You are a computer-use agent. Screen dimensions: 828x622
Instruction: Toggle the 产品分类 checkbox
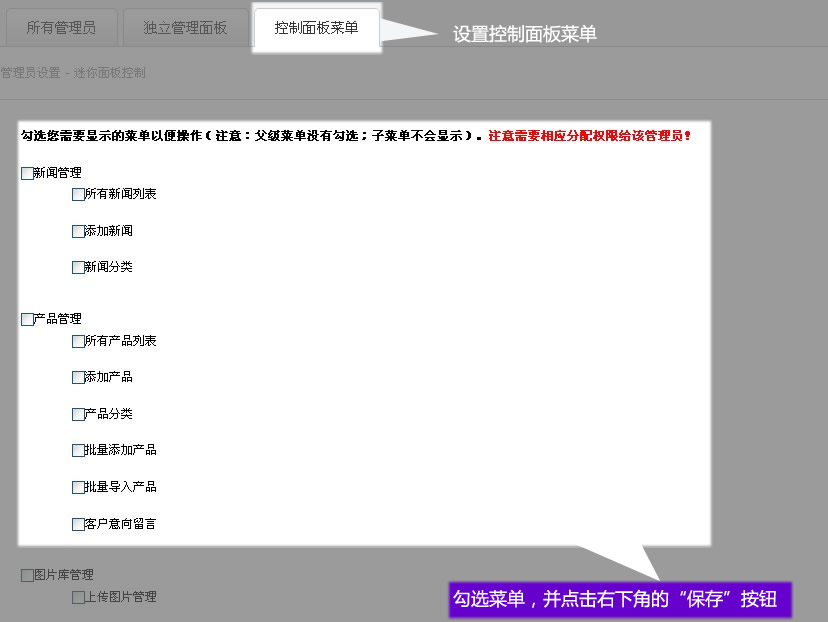pos(78,415)
